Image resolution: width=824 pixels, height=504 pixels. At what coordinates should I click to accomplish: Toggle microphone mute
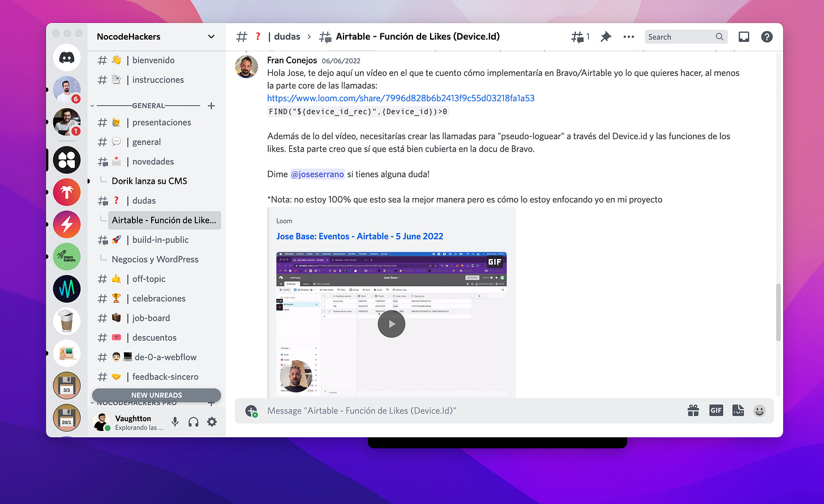coord(175,422)
